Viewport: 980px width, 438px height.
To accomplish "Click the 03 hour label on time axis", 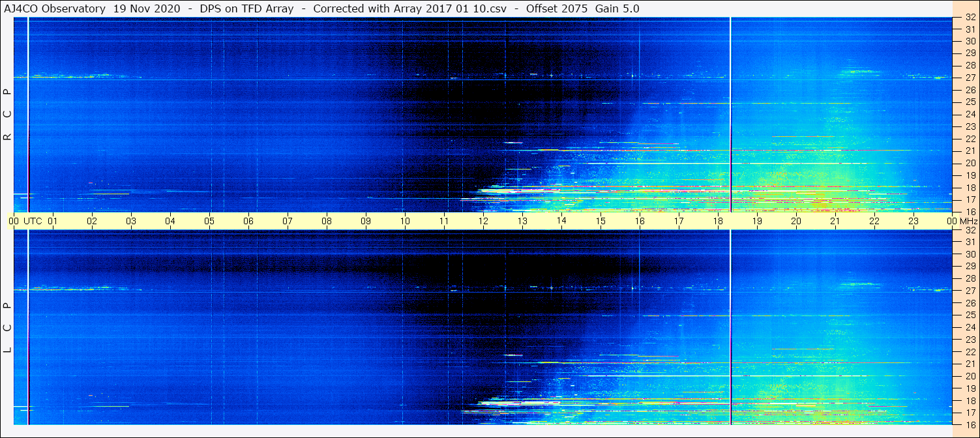I will 131,221.
